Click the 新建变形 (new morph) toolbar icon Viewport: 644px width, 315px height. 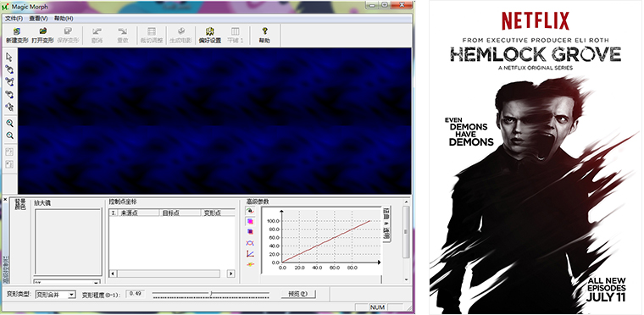(17, 36)
